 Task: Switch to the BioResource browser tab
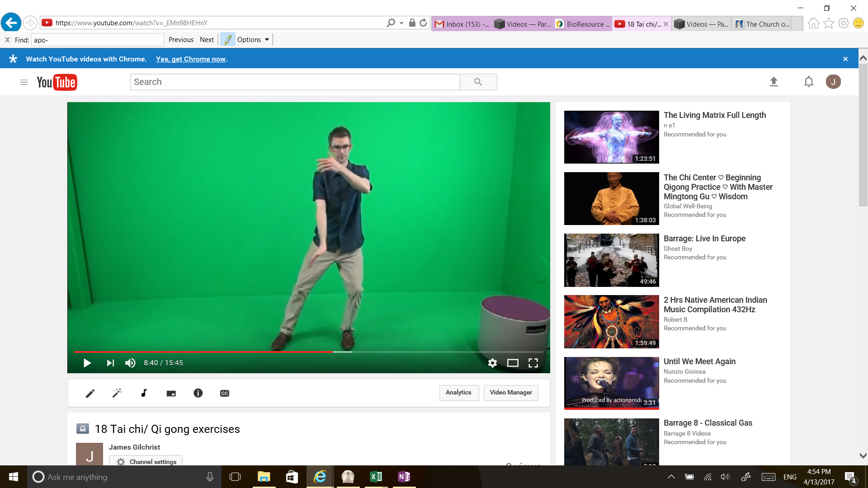tap(583, 24)
